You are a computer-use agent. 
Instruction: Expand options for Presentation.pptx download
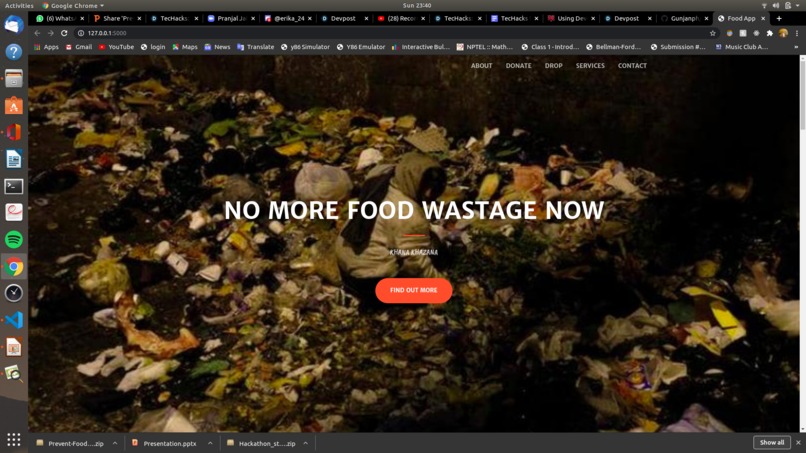pyautogui.click(x=210, y=443)
